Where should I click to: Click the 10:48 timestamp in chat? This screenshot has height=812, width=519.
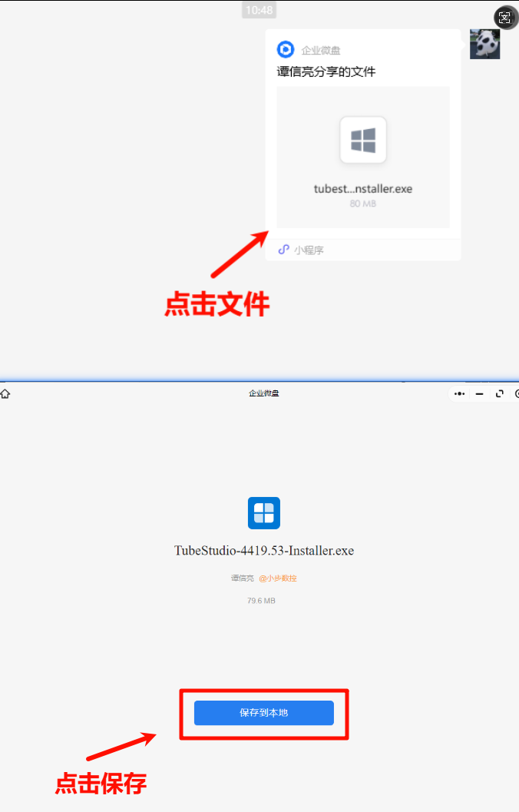(x=259, y=10)
